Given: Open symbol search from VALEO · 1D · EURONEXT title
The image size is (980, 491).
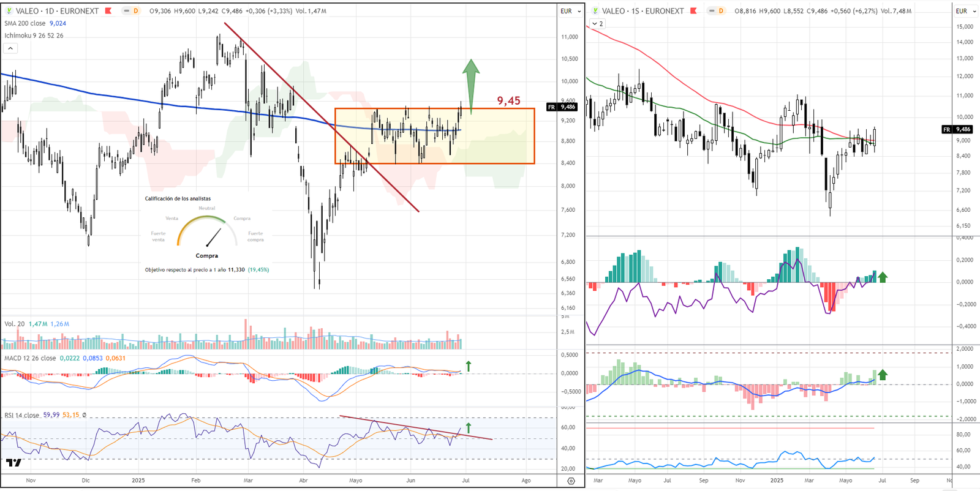Looking at the screenshot, I should pyautogui.click(x=57, y=11).
